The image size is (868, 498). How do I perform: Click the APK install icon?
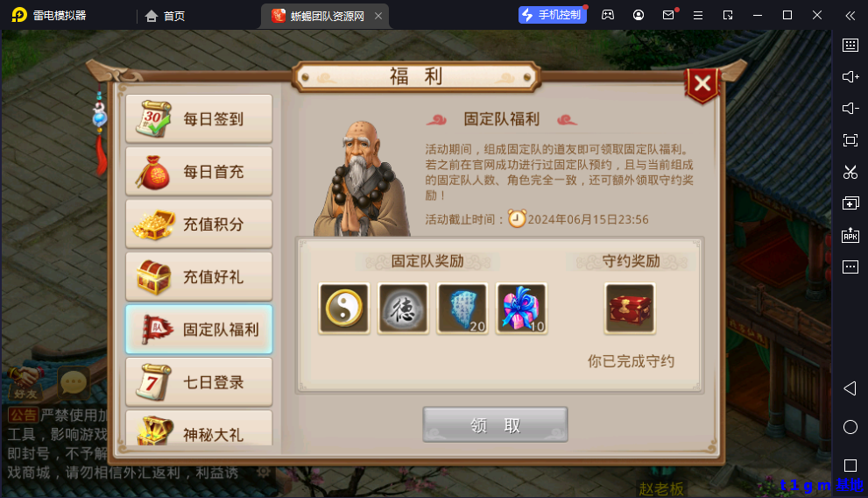tap(850, 236)
